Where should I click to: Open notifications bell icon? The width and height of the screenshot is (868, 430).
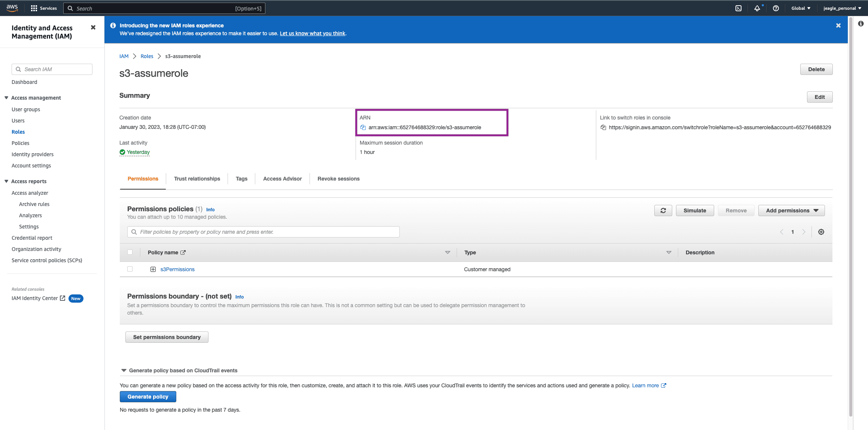tap(757, 8)
